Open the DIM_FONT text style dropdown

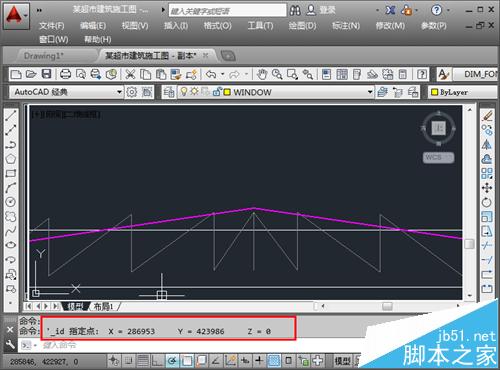pyautogui.click(x=475, y=74)
